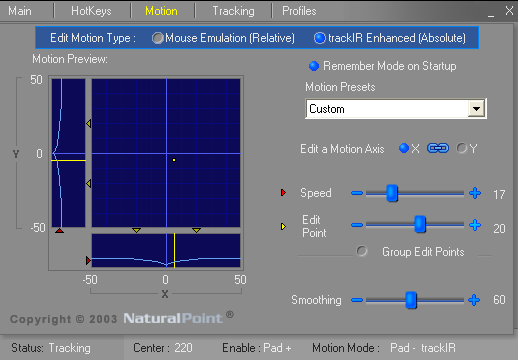Select the Y motion axis radio
The height and width of the screenshot is (360, 518).
[x=462, y=148]
